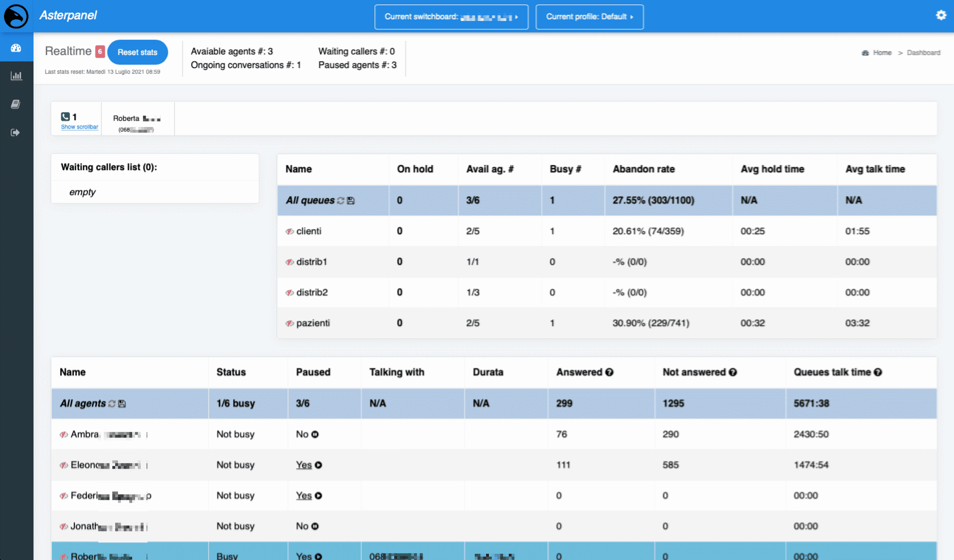Image resolution: width=954 pixels, height=560 pixels.
Task: Click the Paused column header
Action: [x=313, y=372]
